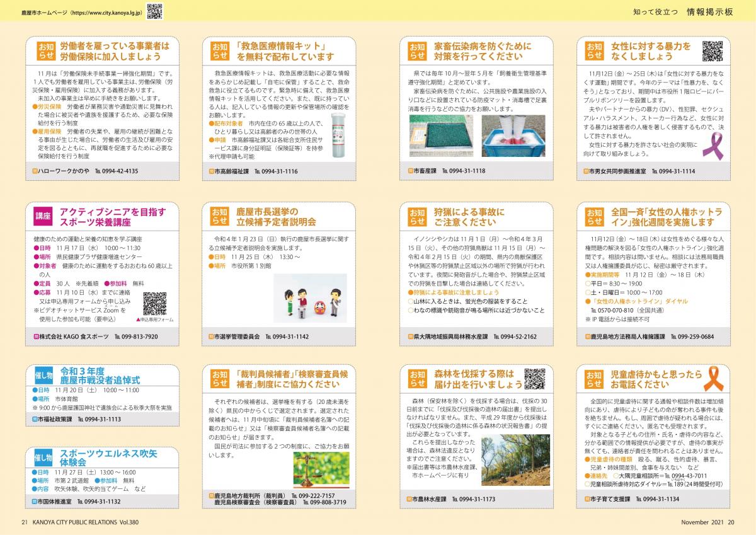
Task: Open the city homepage URL in the header
Action: [79, 11]
